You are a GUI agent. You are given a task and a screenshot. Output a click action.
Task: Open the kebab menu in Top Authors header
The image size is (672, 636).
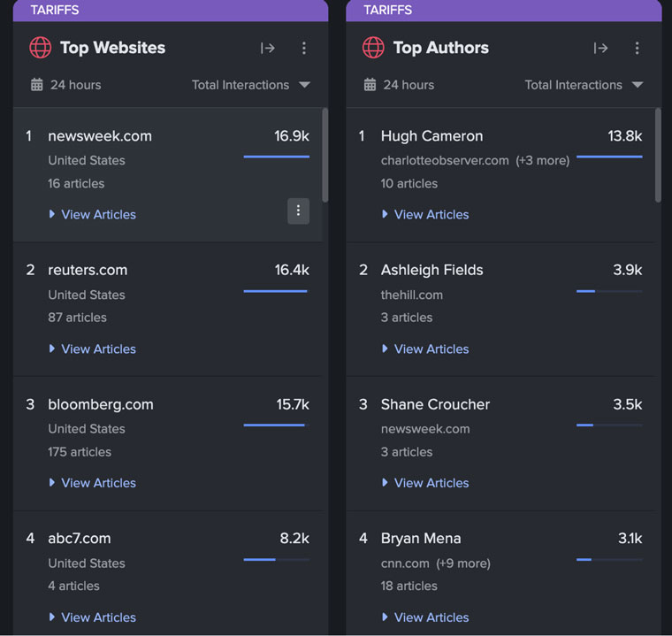[x=637, y=48]
